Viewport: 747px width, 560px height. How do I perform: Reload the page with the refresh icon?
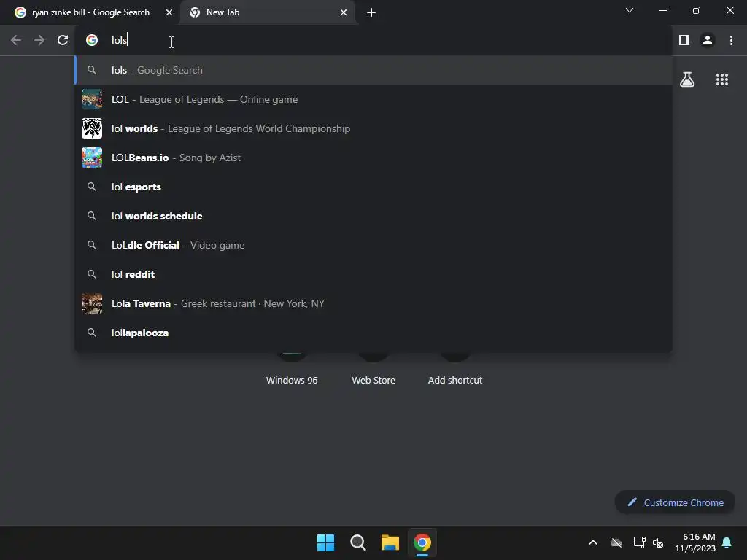[63, 41]
